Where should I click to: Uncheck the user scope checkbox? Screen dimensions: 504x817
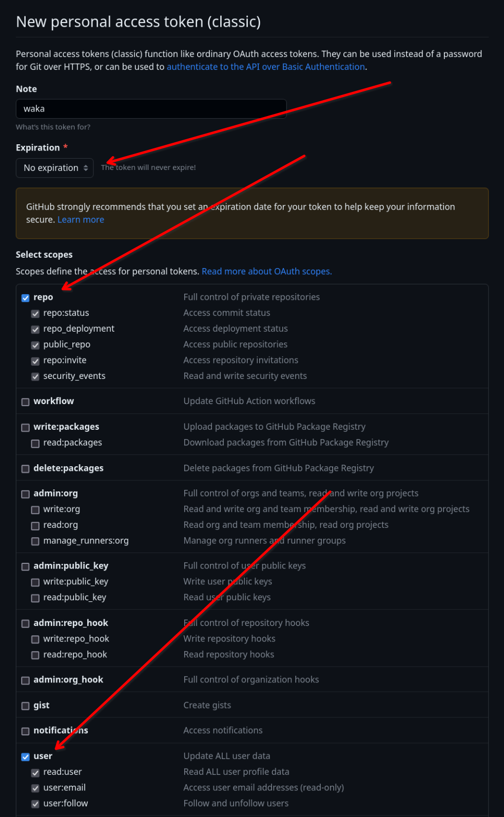tap(26, 757)
